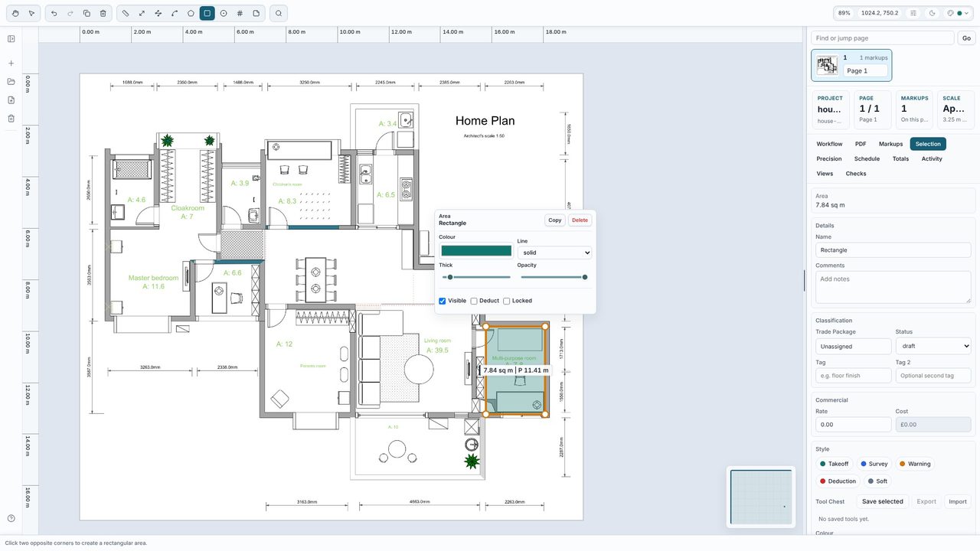Click the teal Colour swatch

476,251
